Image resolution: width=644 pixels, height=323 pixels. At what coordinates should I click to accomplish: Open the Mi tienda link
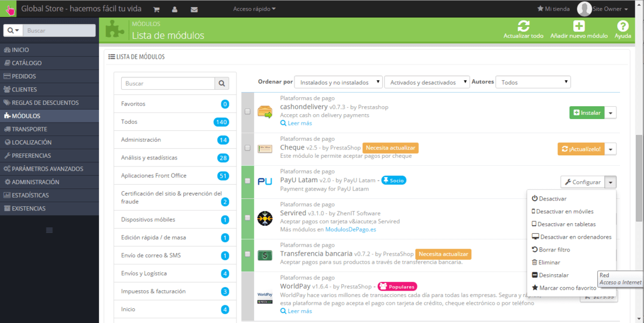553,9
